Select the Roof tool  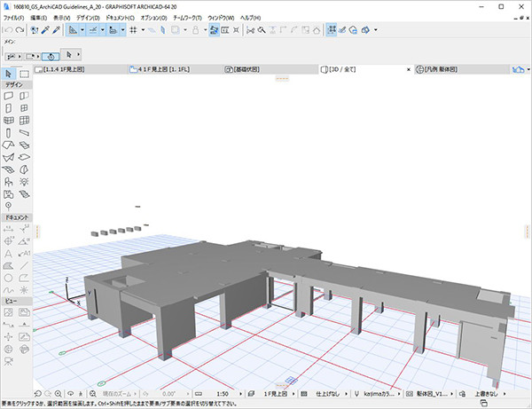pyautogui.click(x=9, y=145)
